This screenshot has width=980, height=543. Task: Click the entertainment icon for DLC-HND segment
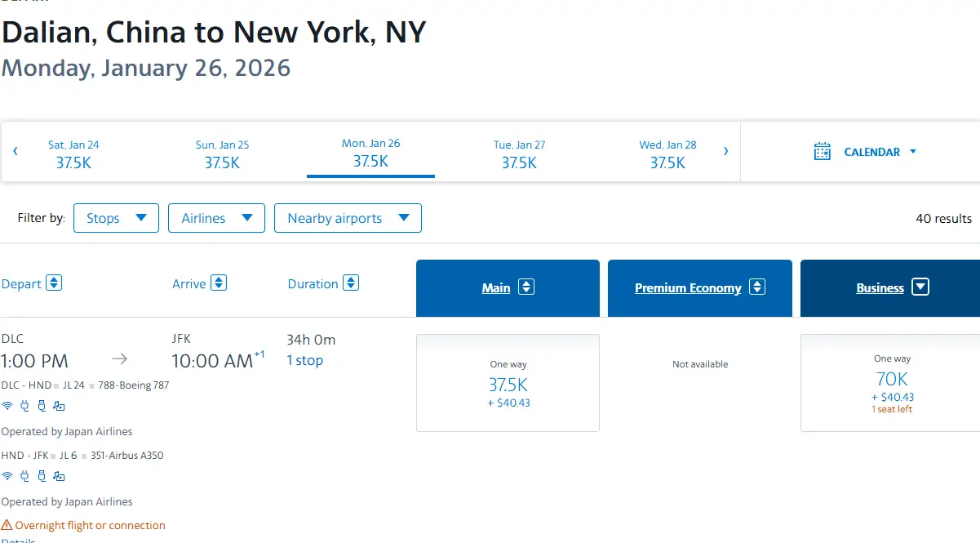(x=59, y=406)
